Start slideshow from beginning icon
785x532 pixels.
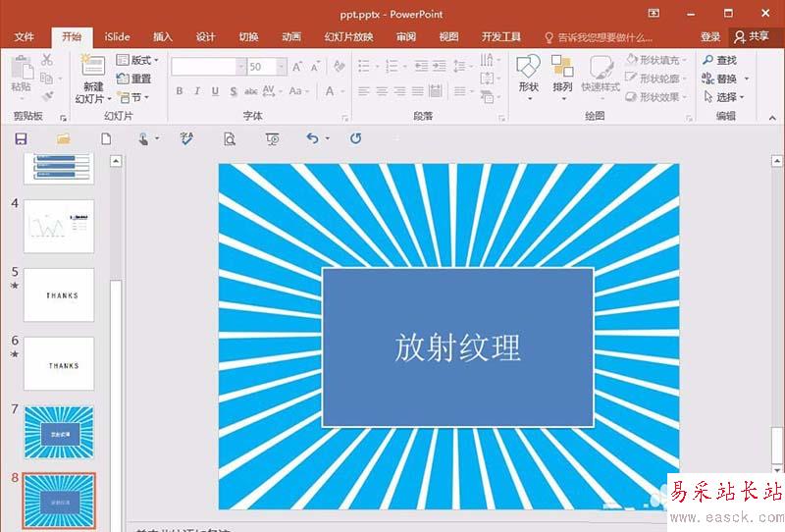273,138
